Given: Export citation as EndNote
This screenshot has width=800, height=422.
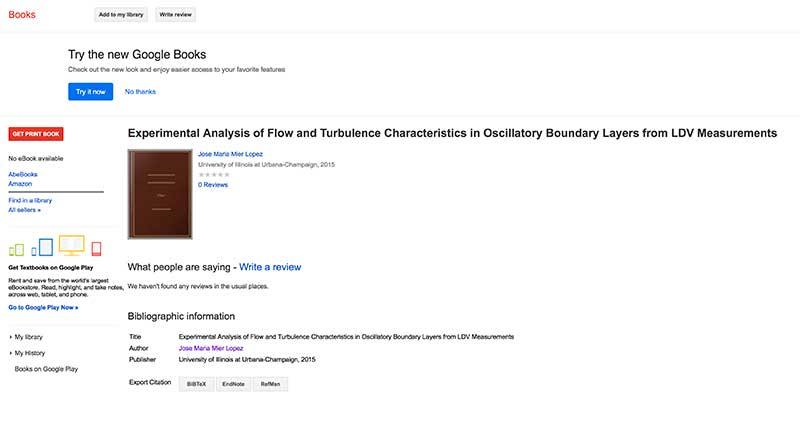Looking at the screenshot, I should (x=233, y=384).
